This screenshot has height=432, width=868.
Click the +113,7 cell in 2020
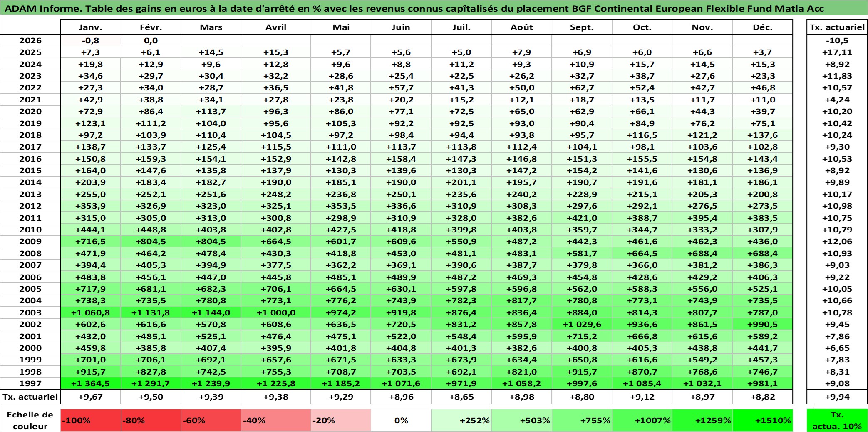click(211, 112)
